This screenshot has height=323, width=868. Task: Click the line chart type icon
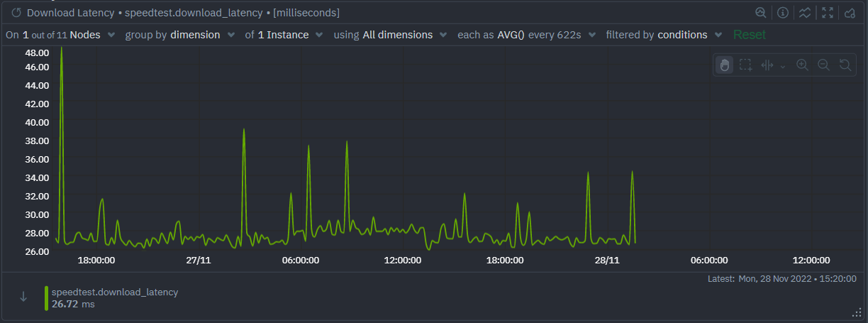[x=805, y=13]
